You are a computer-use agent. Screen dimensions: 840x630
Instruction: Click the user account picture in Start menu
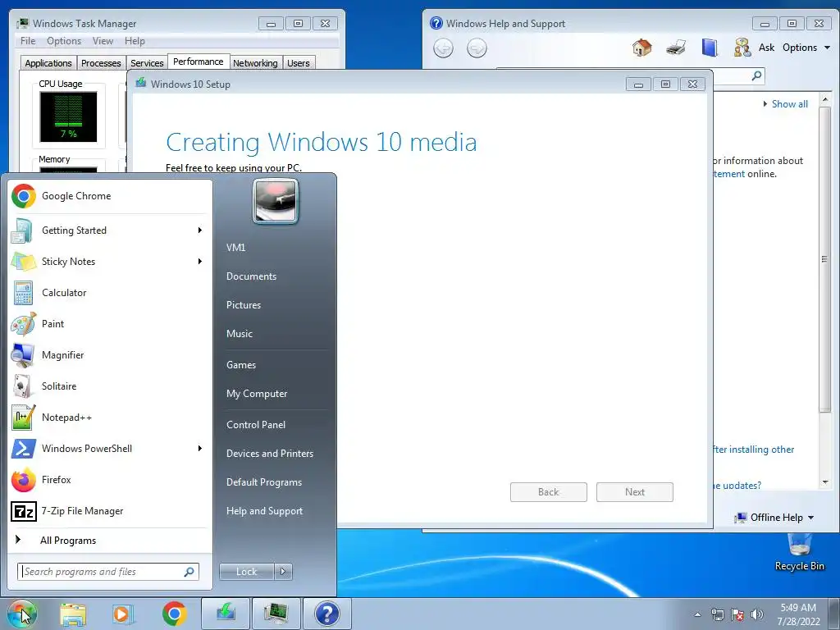pos(276,201)
